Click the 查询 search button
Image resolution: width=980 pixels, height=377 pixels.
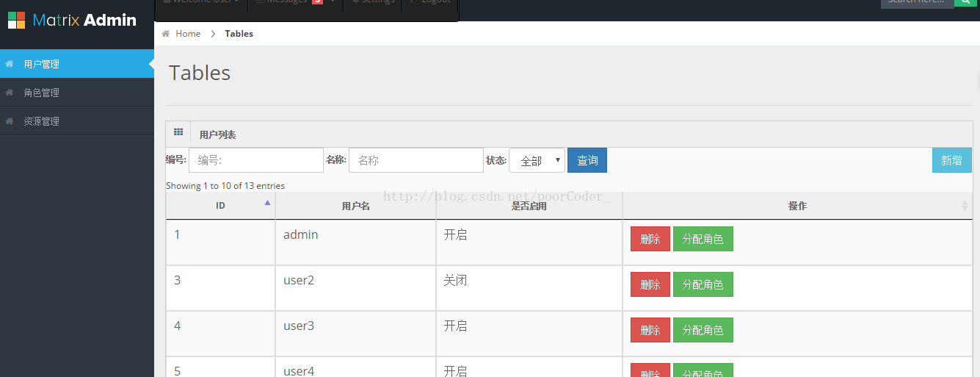tap(587, 160)
